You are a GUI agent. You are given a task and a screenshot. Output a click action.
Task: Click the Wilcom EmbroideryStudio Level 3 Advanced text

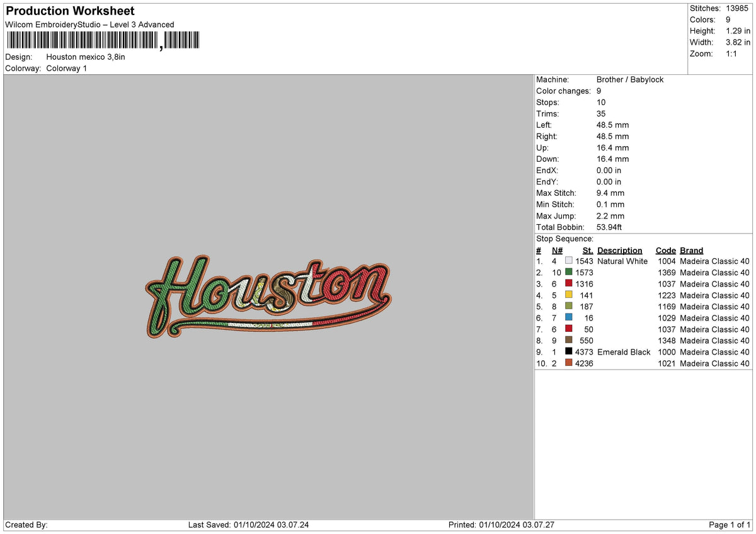89,25
